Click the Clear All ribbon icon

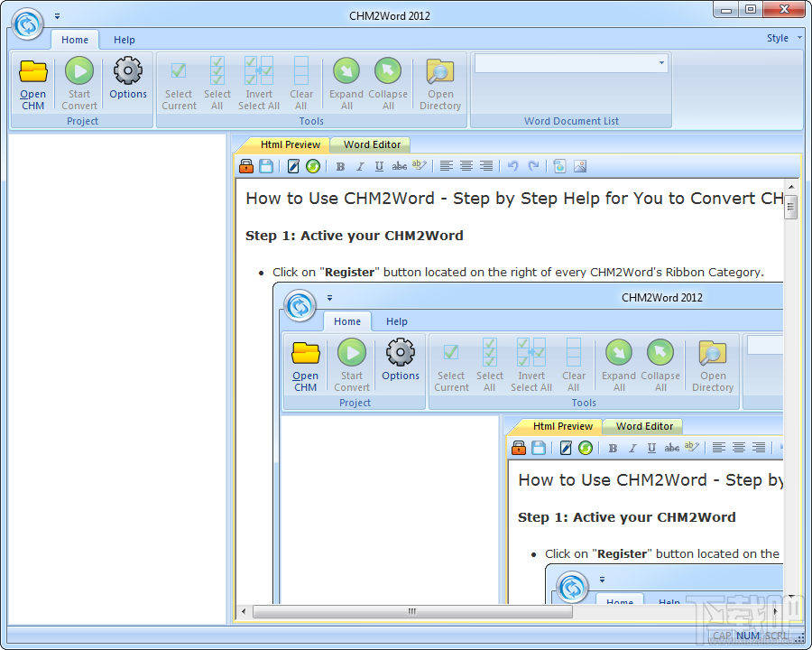coord(300,70)
